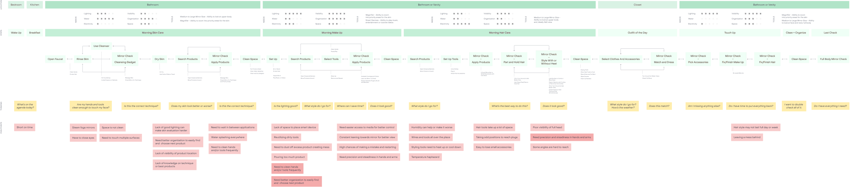Click the Breakfast step box

tap(35, 32)
